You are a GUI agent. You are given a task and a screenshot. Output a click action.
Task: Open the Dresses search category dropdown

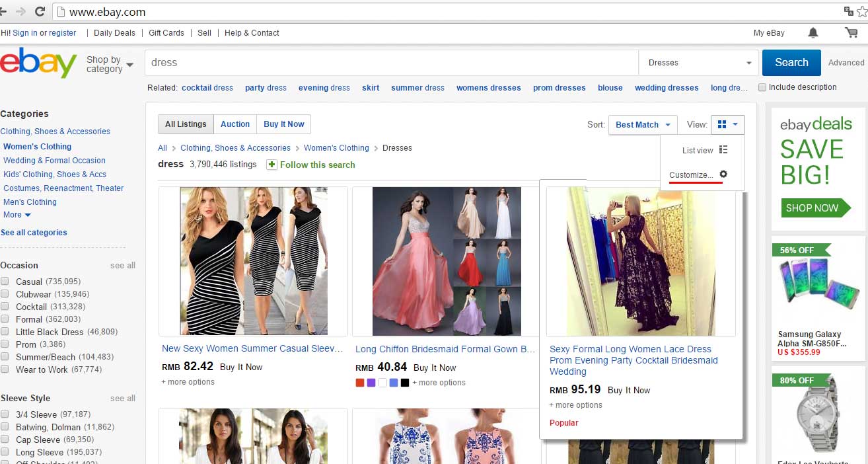tap(698, 63)
